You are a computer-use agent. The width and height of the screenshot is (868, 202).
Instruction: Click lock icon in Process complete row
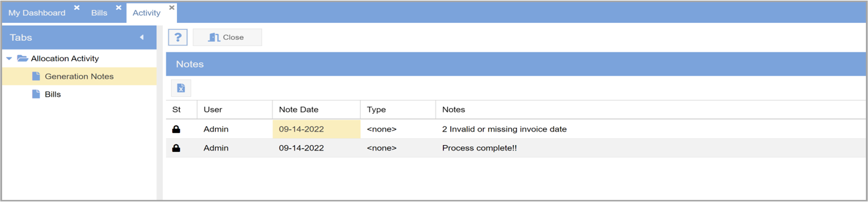[x=176, y=148]
